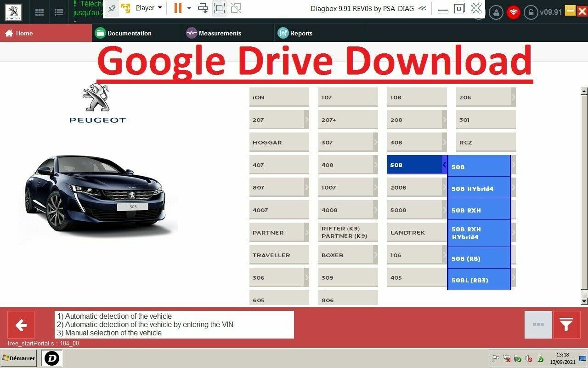Expand the 307 model chevron
Screen dimensions: 588x368
click(375, 142)
